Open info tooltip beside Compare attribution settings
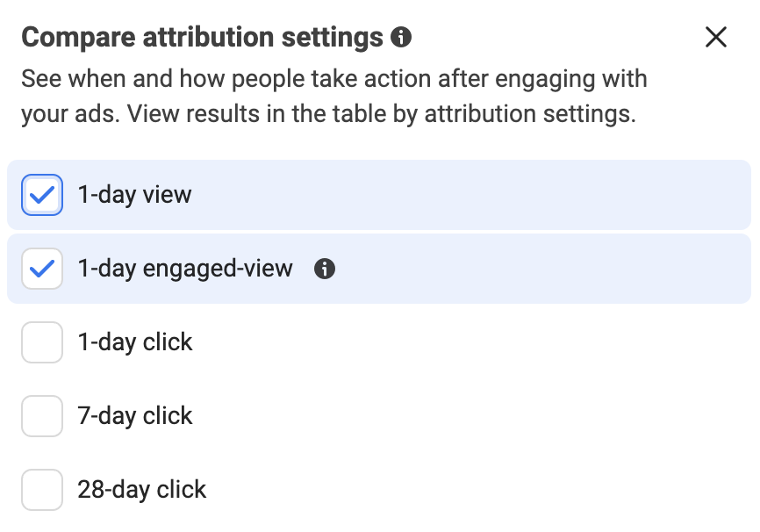Image resolution: width=760 pixels, height=532 pixels. [x=401, y=37]
